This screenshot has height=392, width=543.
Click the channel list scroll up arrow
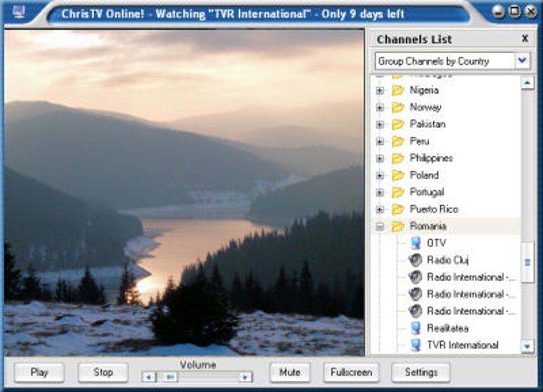527,82
